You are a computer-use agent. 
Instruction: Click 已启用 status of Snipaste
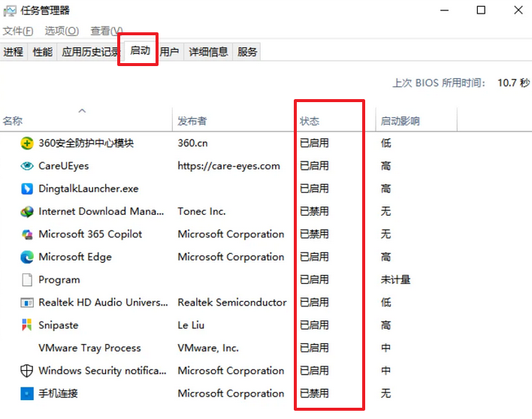click(314, 325)
